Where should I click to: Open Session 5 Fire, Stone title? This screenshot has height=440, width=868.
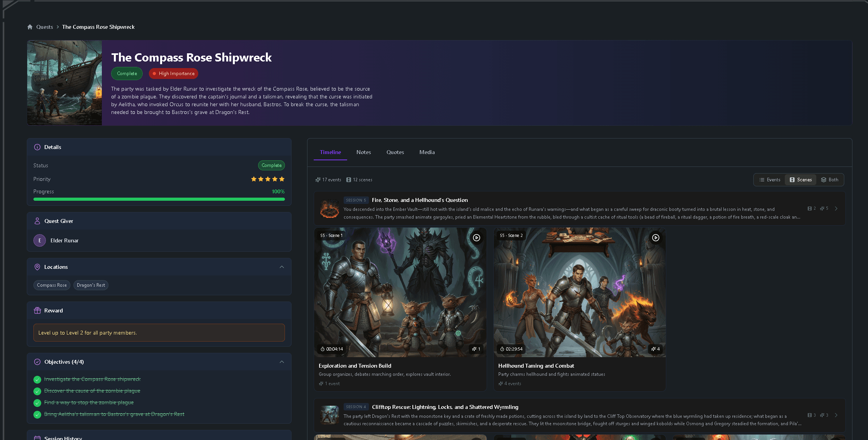[420, 200]
